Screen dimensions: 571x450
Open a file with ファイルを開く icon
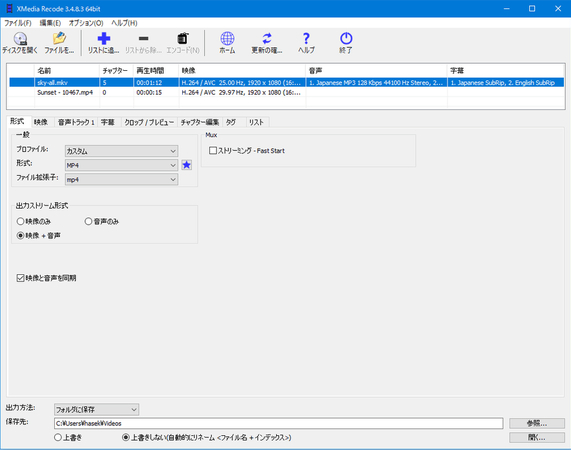(59, 38)
